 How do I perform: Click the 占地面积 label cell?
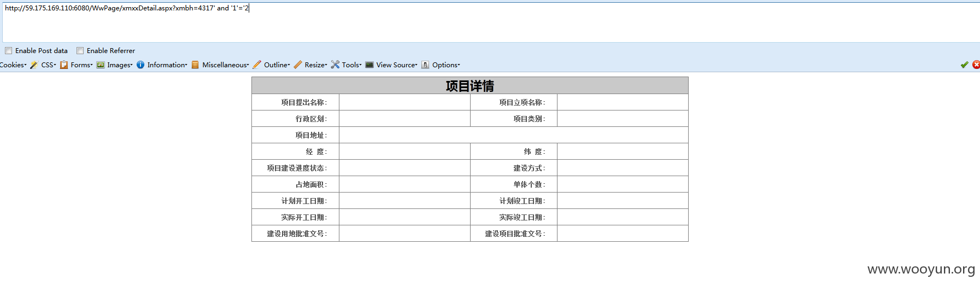point(296,184)
